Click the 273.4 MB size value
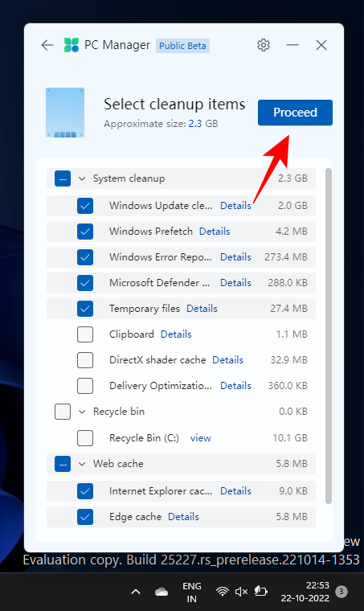364x611 pixels. [x=286, y=257]
